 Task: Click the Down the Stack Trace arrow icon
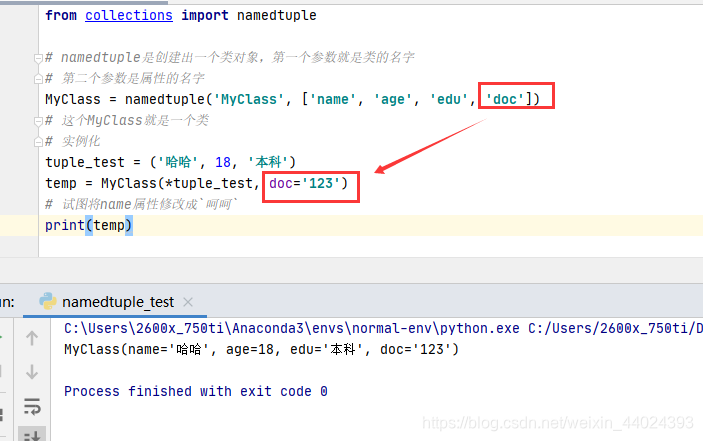point(32,372)
